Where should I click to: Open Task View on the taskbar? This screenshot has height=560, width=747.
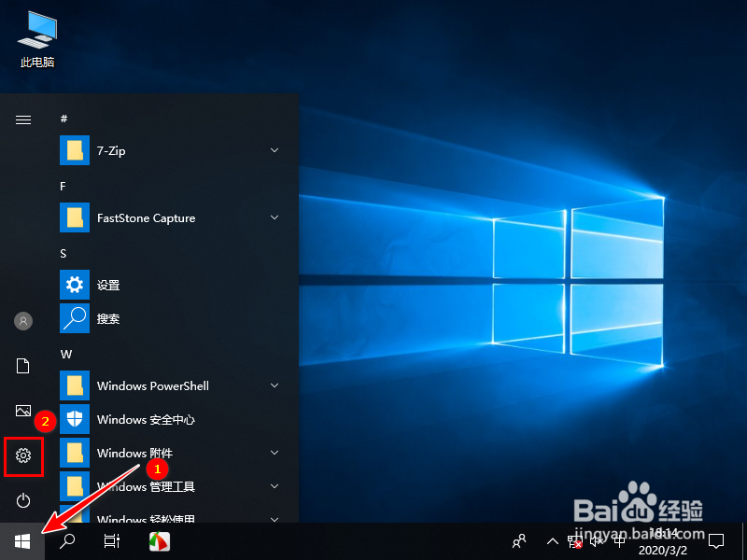tap(112, 541)
